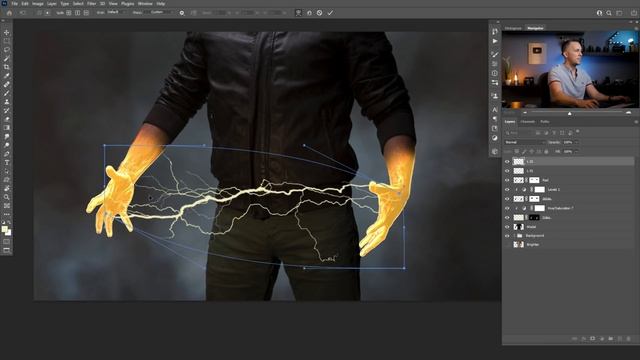The width and height of the screenshot is (640, 360).
Task: Select the Crop tool
Action: tap(7, 67)
